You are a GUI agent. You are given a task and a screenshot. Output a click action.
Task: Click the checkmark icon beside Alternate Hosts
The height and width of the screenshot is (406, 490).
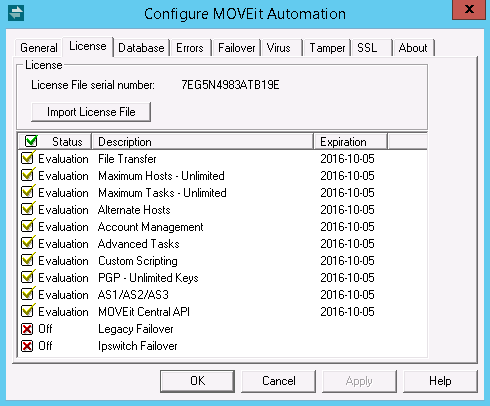point(28,209)
